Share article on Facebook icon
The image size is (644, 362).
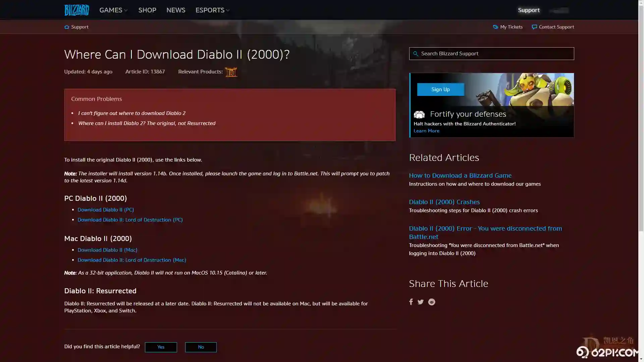(411, 302)
